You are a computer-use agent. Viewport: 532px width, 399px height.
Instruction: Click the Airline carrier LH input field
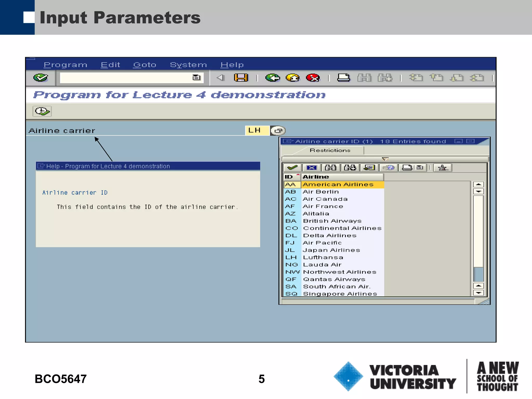257,130
